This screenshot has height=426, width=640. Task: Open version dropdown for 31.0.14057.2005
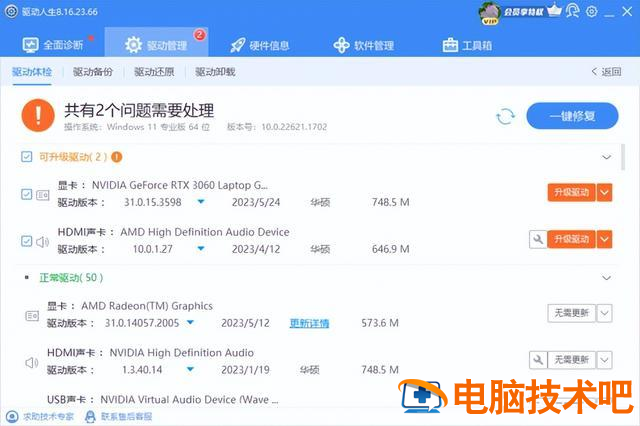pyautogui.click(x=190, y=323)
